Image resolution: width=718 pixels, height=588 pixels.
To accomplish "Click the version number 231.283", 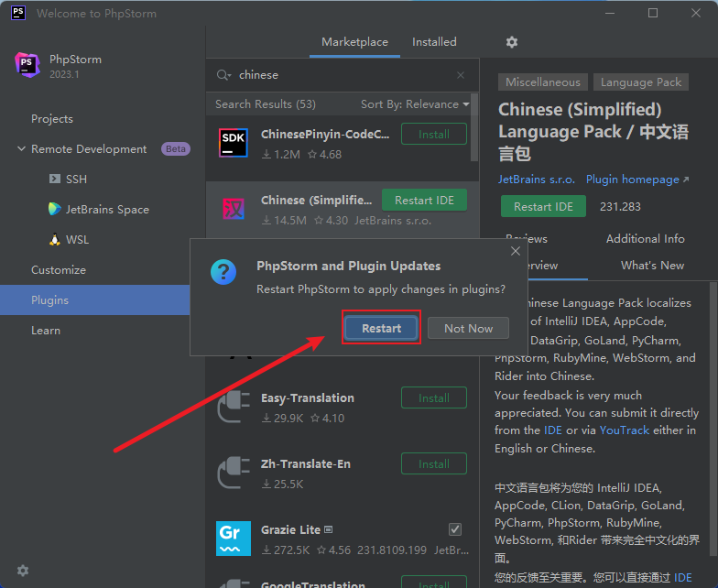I will click(x=620, y=207).
